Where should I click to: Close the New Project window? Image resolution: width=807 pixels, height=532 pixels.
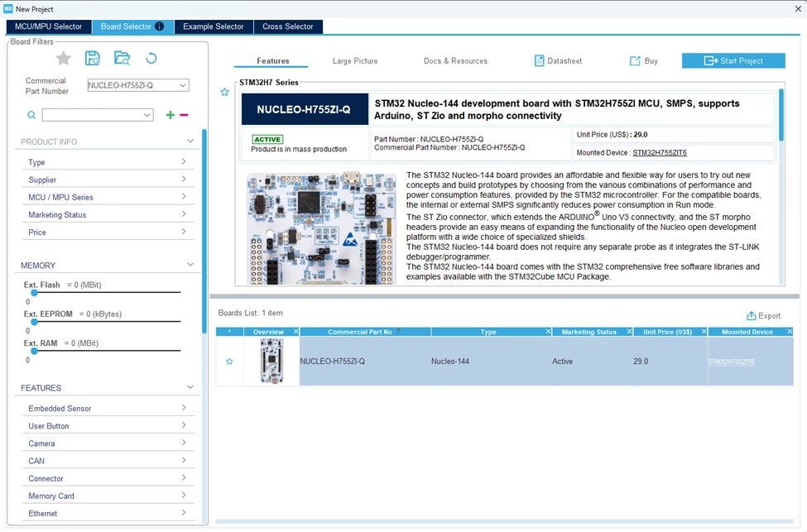(x=798, y=9)
